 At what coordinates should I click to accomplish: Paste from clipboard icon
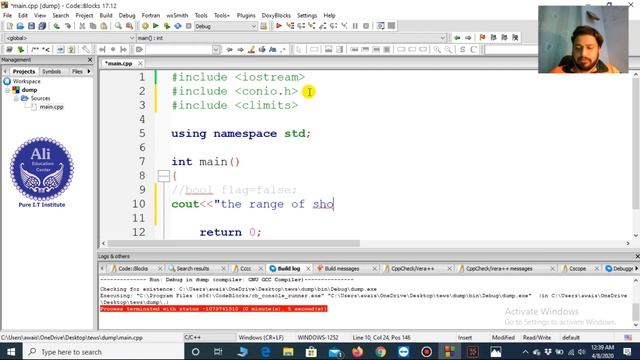point(104,26)
